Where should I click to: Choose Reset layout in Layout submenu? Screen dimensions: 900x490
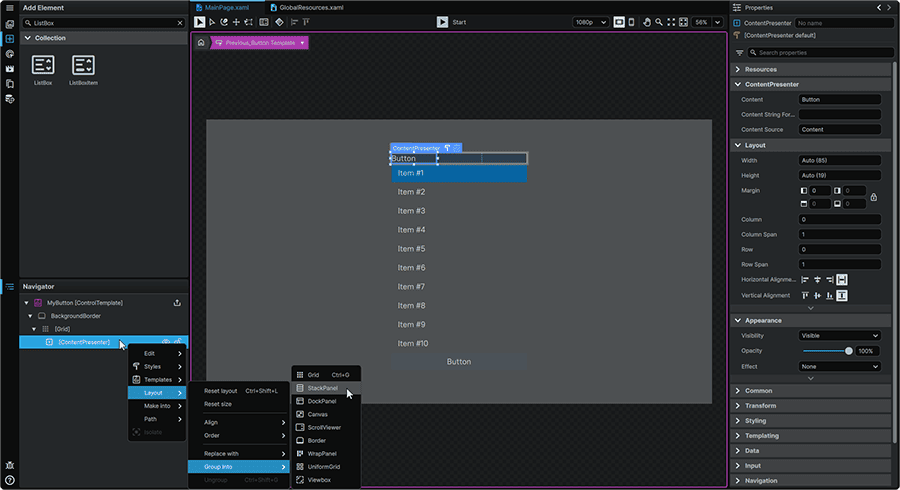coord(239,391)
